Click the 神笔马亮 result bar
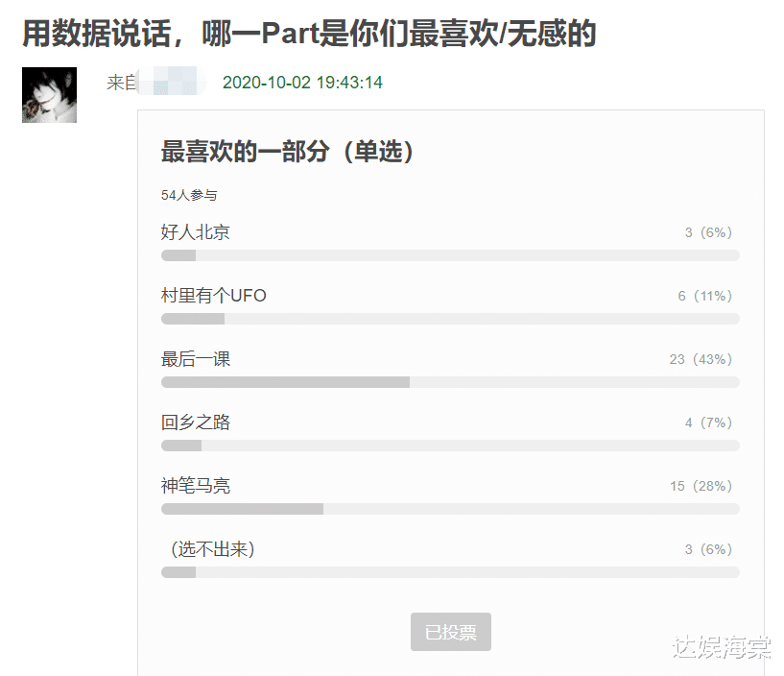 pos(450,509)
